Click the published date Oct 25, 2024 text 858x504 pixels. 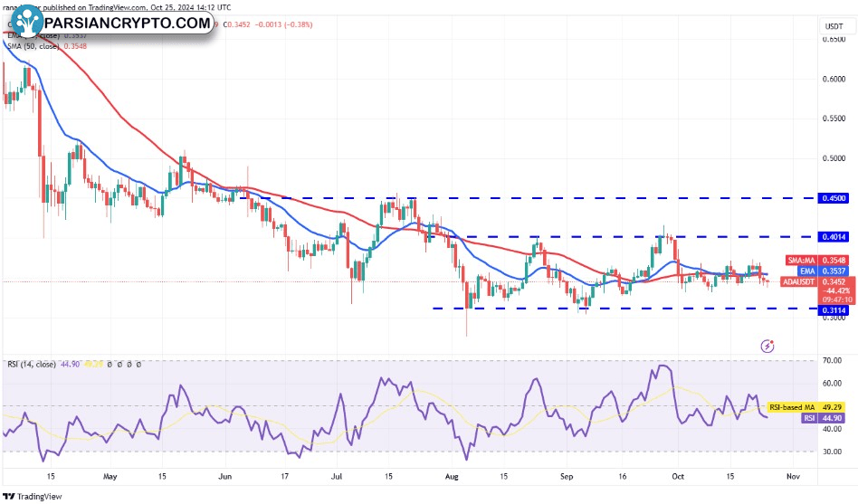[x=172, y=7]
